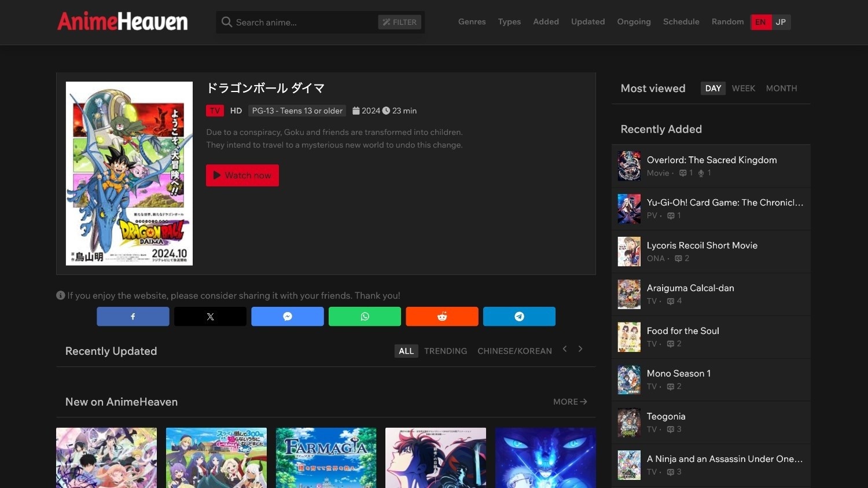Share on Reddit

point(442,317)
